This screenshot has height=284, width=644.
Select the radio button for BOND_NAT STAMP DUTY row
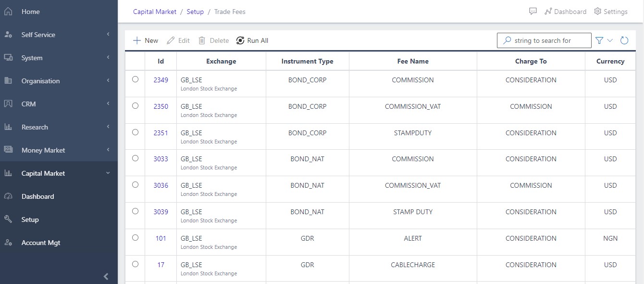pos(135,210)
